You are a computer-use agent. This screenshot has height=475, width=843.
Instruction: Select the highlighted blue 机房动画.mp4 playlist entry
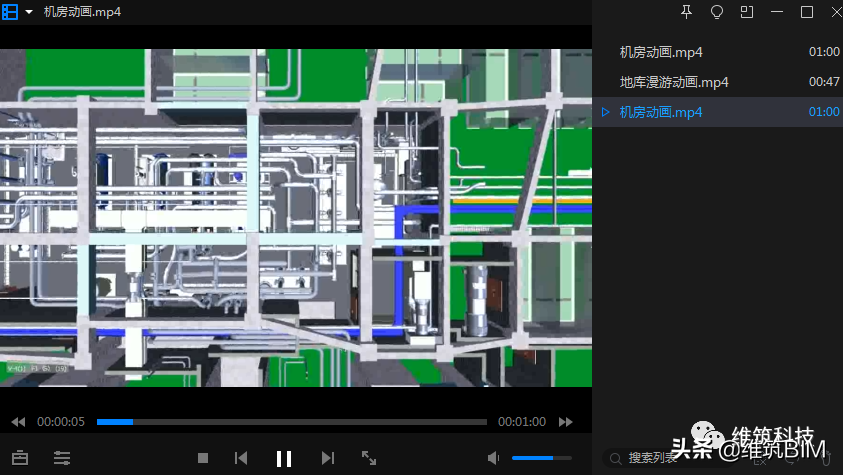(661, 112)
